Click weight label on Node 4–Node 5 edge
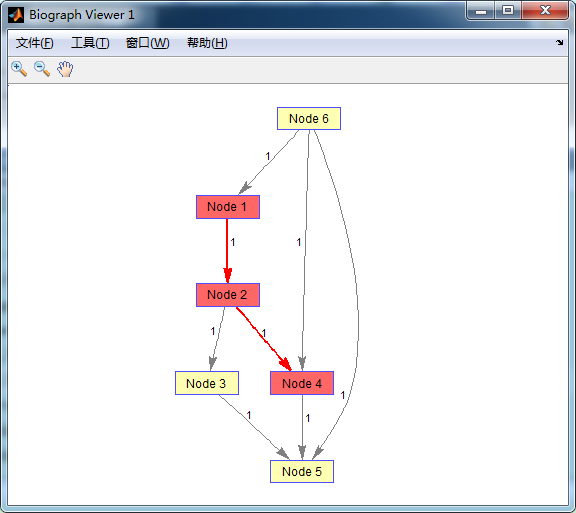The image size is (576, 513). pyautogui.click(x=308, y=418)
